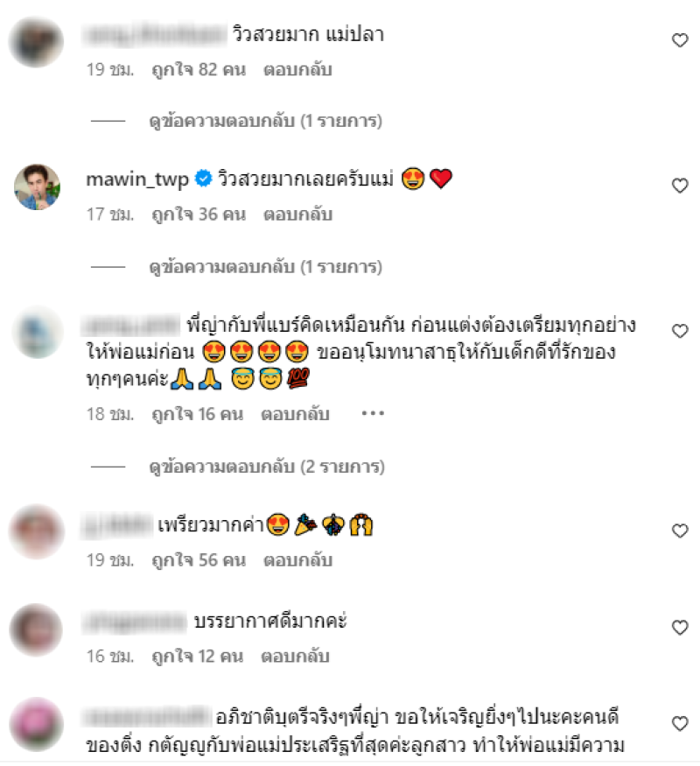Like the 'เพรียวมากค่า' comment heart
The height and width of the screenshot is (766, 700).
(680, 531)
